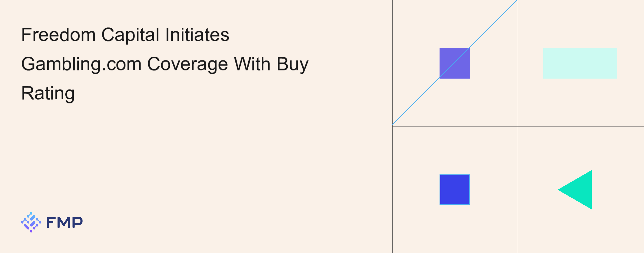Image resolution: width=644 pixels, height=253 pixels.
Task: Click the light cyan rectangle
Action: pos(580,63)
